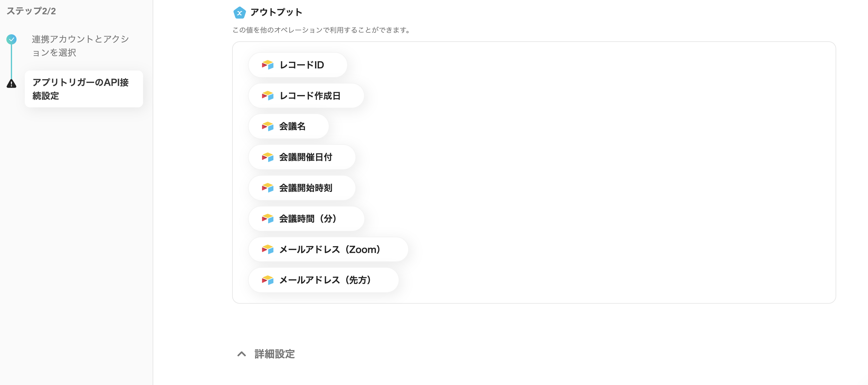Screen dimensions: 868x385
Task: Click the Airtable icon beside 会議開催日付
Action: tap(267, 157)
